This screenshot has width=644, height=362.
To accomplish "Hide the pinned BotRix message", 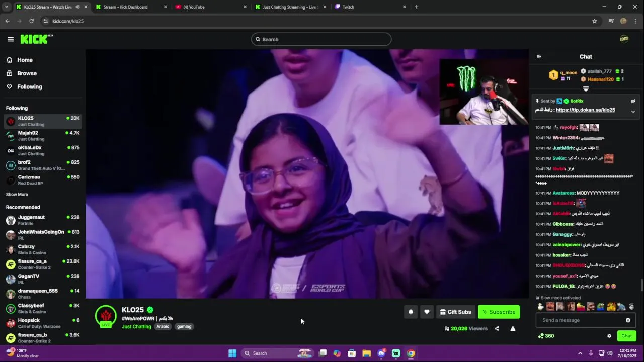I will (x=633, y=101).
